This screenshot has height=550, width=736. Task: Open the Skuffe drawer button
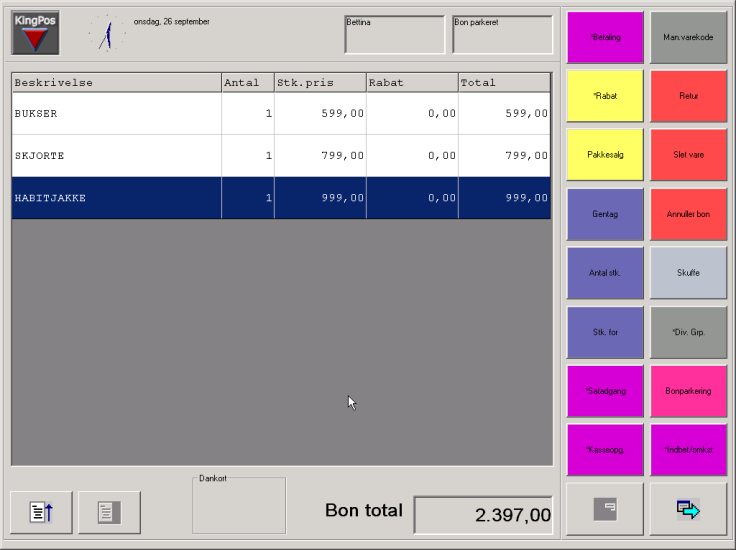pyautogui.click(x=688, y=273)
